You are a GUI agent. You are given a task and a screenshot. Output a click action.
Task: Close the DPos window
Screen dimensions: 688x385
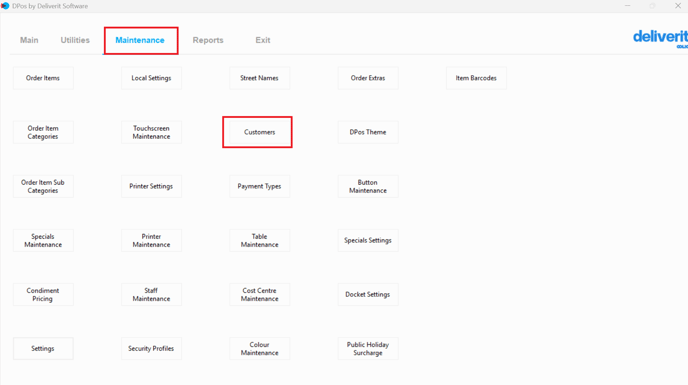tap(677, 6)
